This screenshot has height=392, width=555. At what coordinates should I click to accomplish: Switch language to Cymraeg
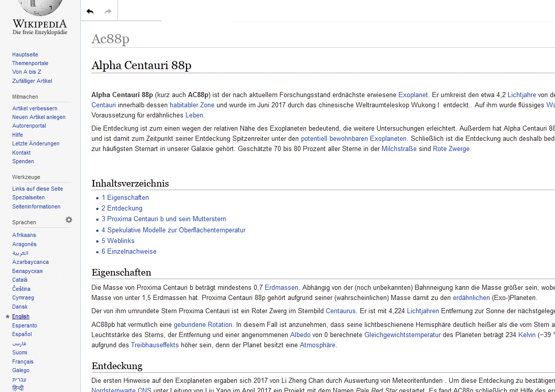(x=23, y=298)
